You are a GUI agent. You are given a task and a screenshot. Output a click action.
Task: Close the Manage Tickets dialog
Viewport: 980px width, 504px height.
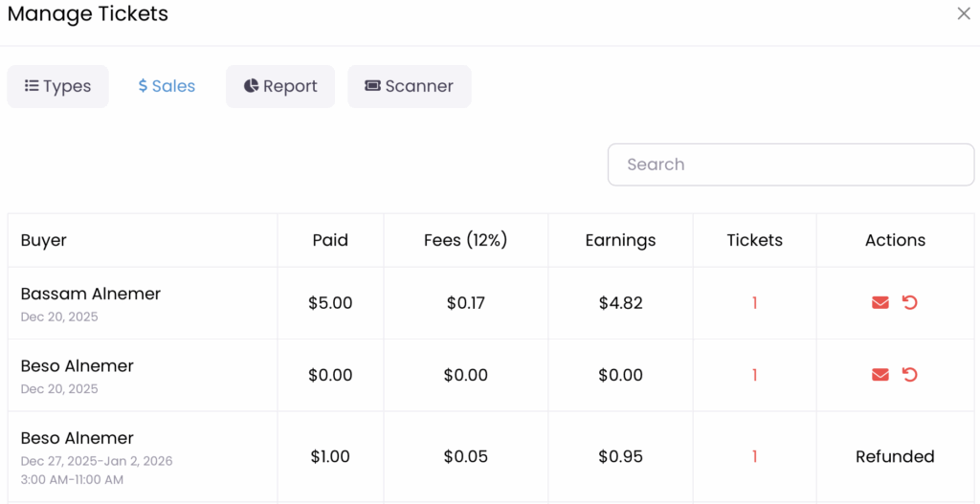[x=964, y=13]
